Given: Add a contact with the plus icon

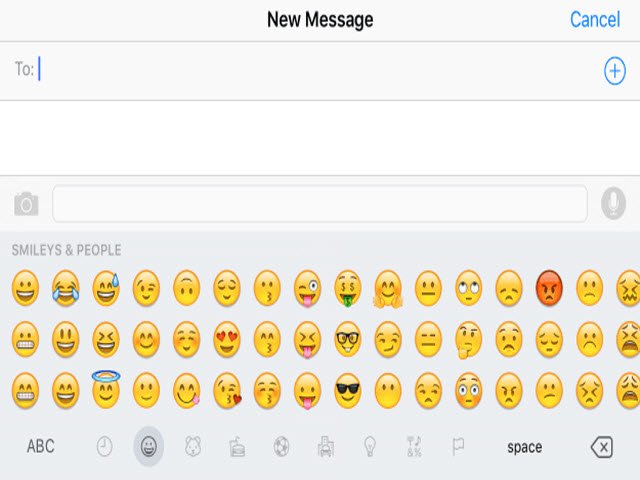Looking at the screenshot, I should point(615,71).
